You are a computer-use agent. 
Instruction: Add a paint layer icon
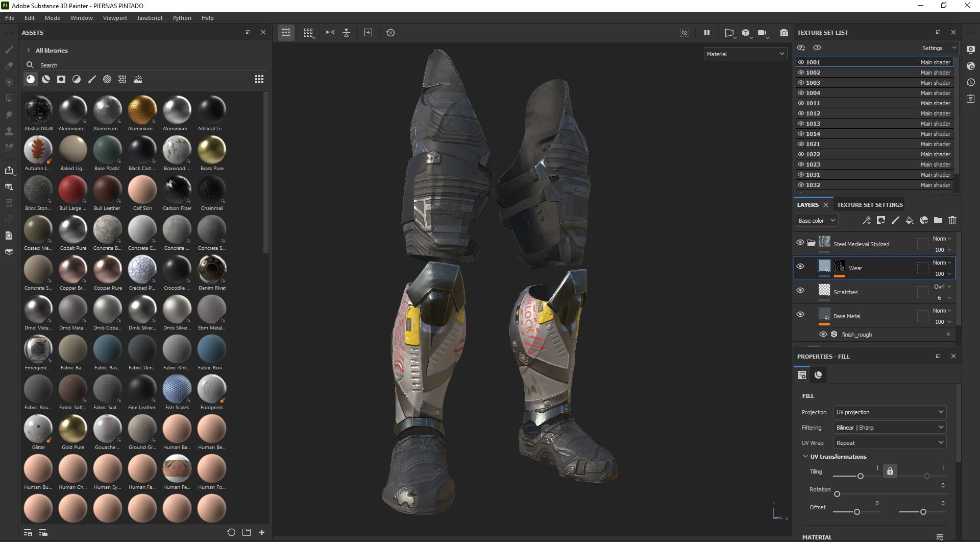click(x=895, y=220)
